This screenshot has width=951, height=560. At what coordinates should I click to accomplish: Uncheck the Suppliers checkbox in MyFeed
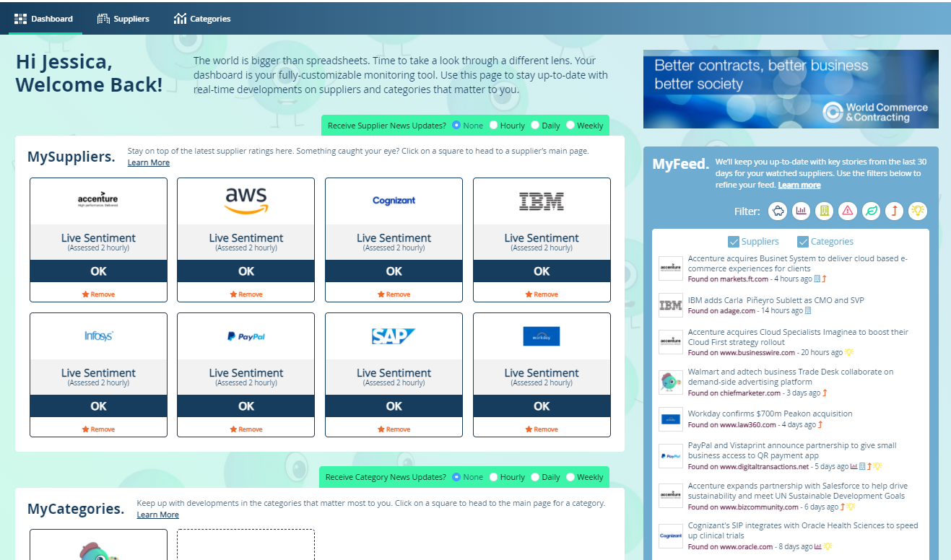click(x=734, y=242)
